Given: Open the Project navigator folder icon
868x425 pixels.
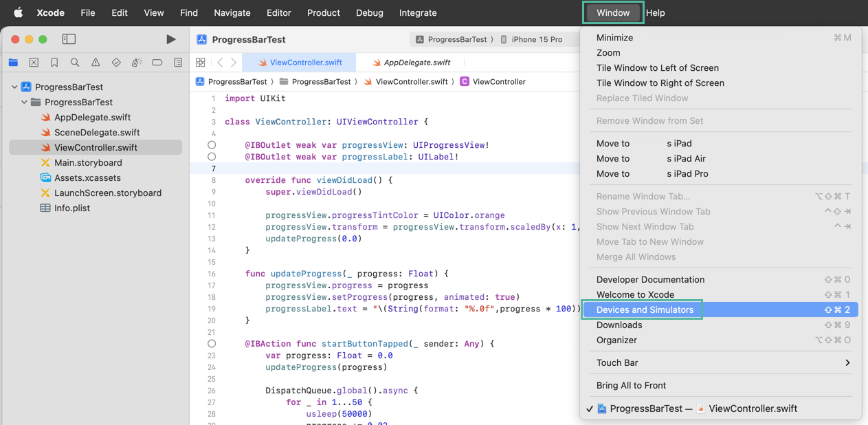Looking at the screenshot, I should [x=13, y=63].
